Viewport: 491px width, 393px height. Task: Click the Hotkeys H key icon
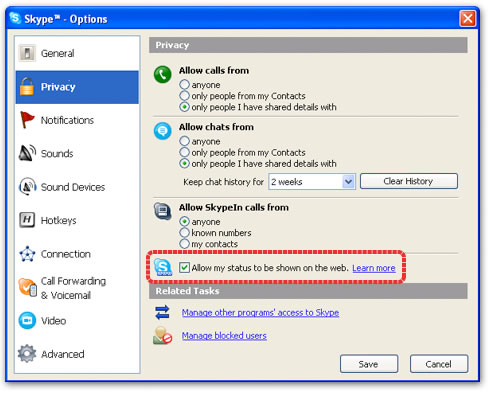coord(27,220)
